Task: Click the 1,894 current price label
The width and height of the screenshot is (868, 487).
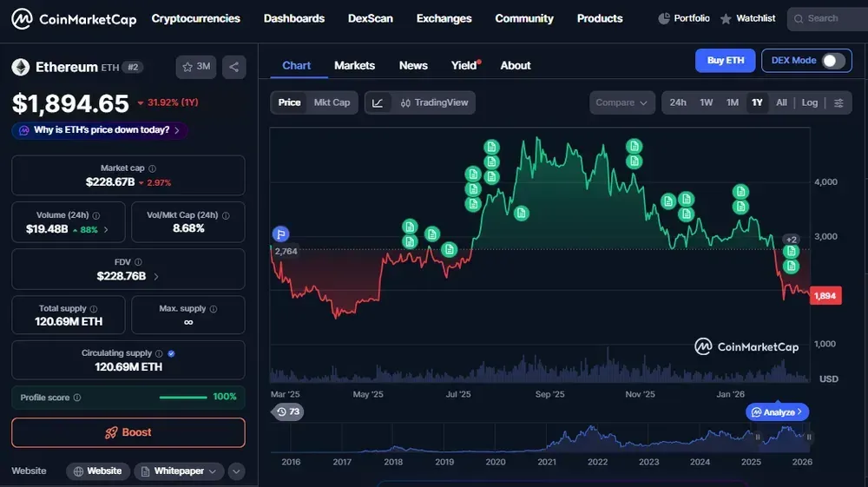Action: 825,296
